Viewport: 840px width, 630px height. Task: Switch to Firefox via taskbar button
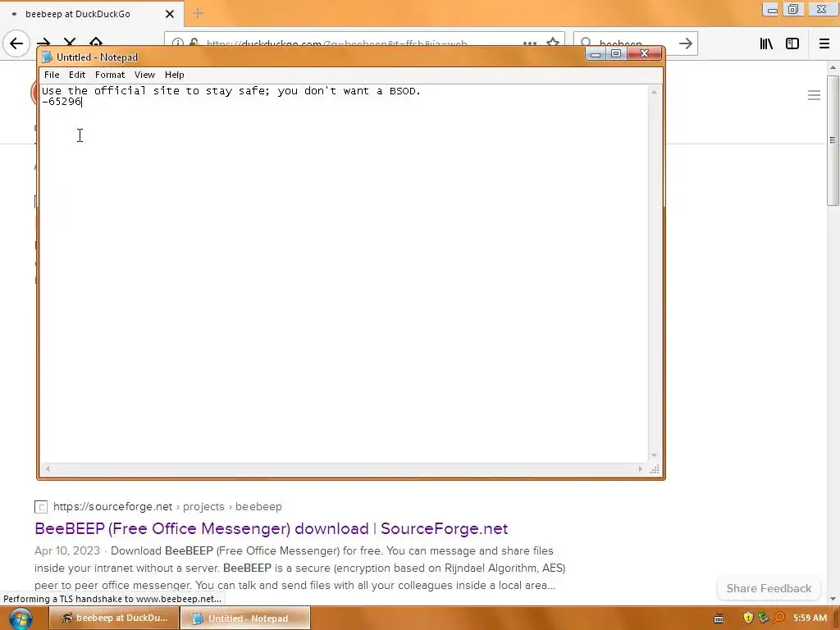click(x=114, y=619)
